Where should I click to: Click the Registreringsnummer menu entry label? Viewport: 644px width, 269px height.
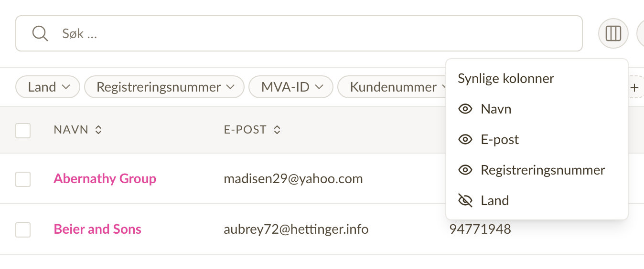tap(543, 170)
